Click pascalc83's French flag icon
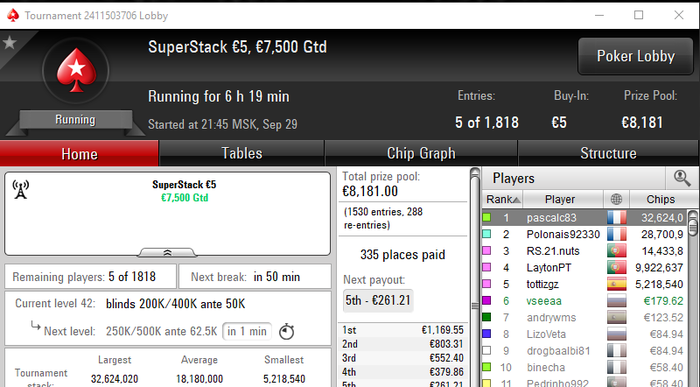Screen dimensions: 700x387 (x=617, y=218)
